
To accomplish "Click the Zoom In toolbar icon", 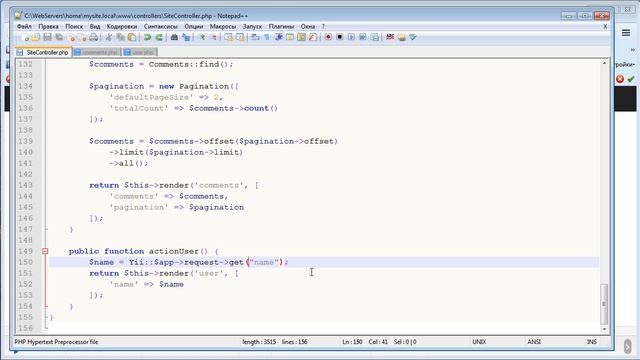I will pos(202,38).
